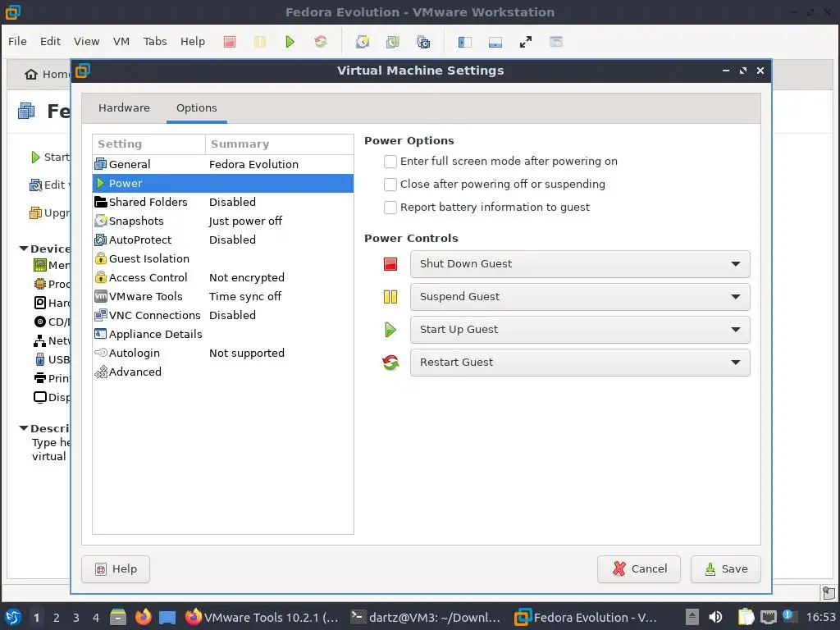Click the revert snapshot toolbar icon

coord(393,42)
